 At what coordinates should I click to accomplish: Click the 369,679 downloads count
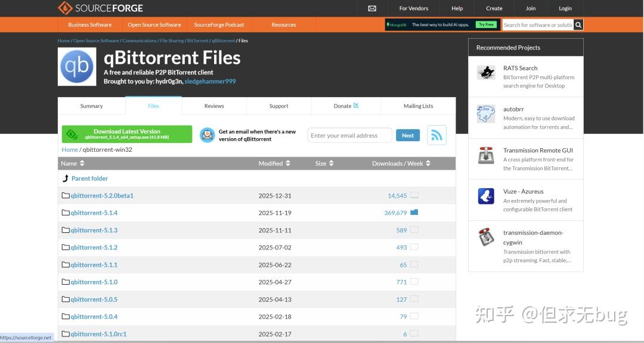pos(395,213)
